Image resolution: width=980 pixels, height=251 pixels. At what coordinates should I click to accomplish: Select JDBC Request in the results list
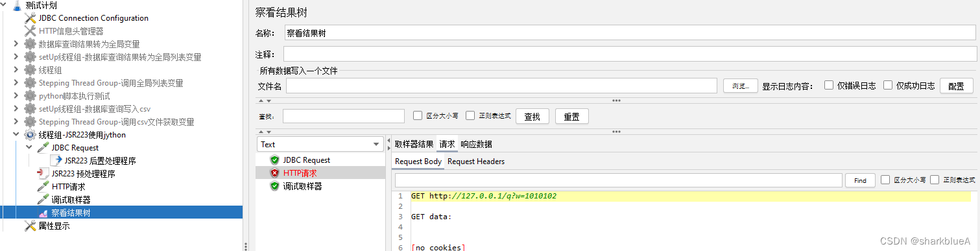coord(307,160)
